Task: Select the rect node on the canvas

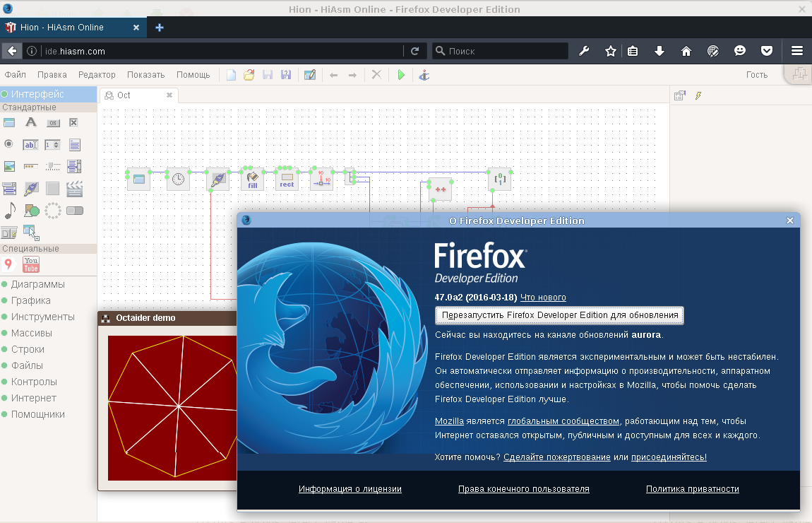Action: click(x=287, y=180)
